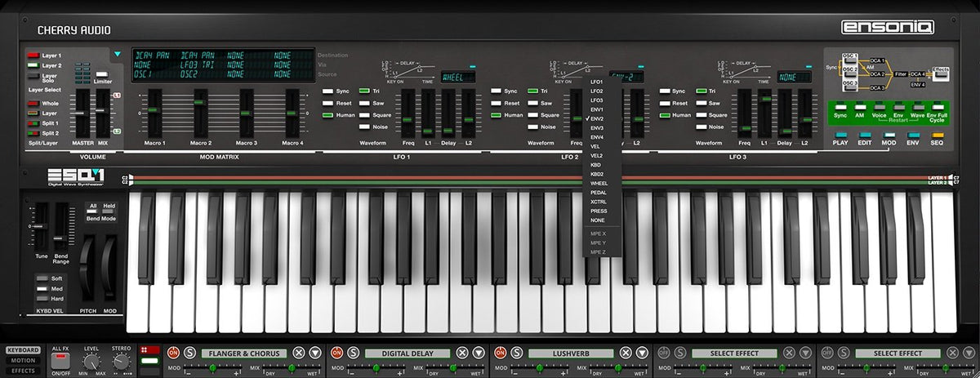Switch to the EDIT page
980x378 pixels.
click(865, 135)
